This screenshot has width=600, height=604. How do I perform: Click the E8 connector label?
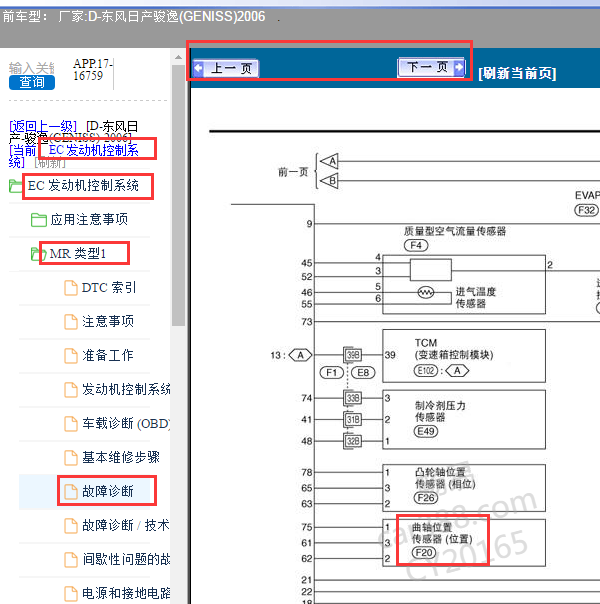(x=363, y=373)
